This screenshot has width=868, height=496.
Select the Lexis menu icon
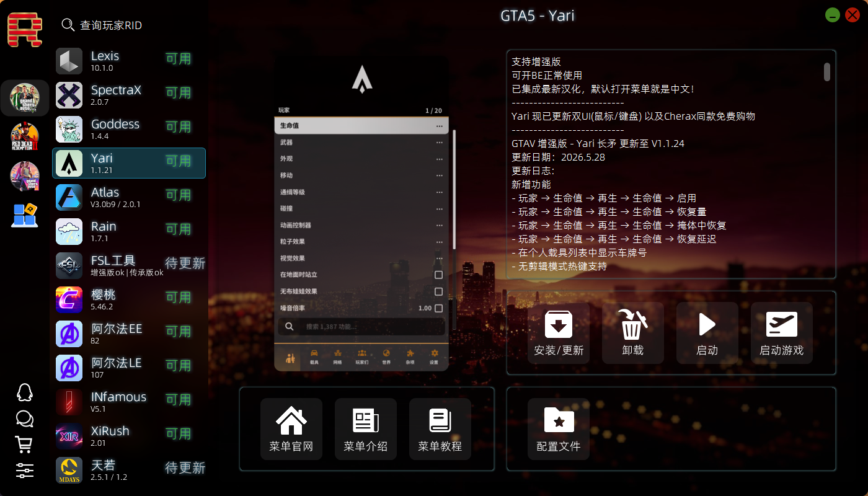click(69, 61)
